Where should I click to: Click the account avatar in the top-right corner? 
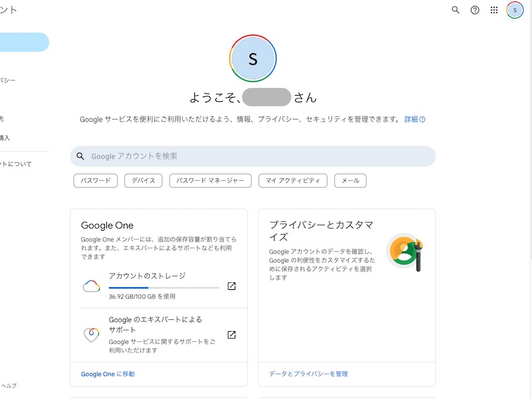(x=515, y=10)
